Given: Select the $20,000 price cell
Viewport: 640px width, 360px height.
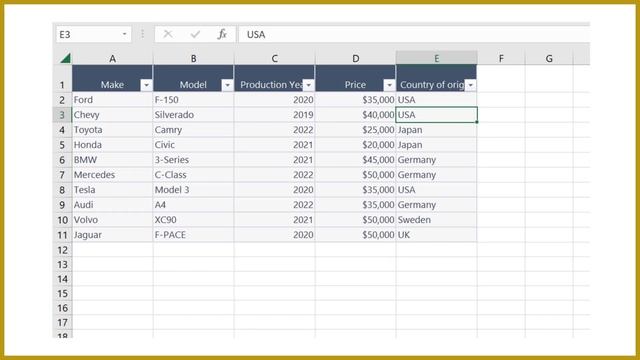Looking at the screenshot, I should (x=356, y=145).
